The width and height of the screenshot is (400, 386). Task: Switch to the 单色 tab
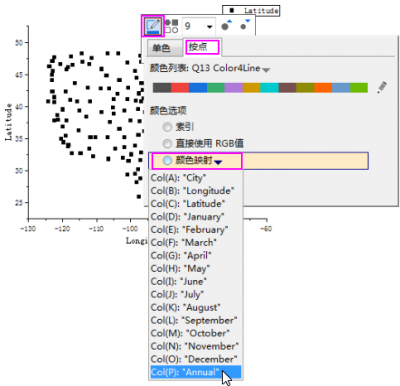[x=162, y=48]
